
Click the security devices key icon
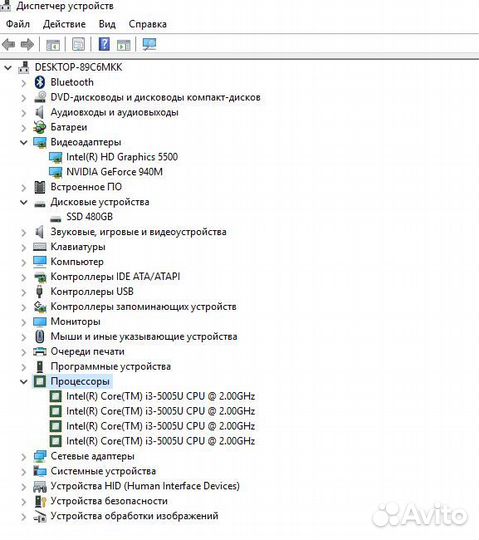(40, 501)
